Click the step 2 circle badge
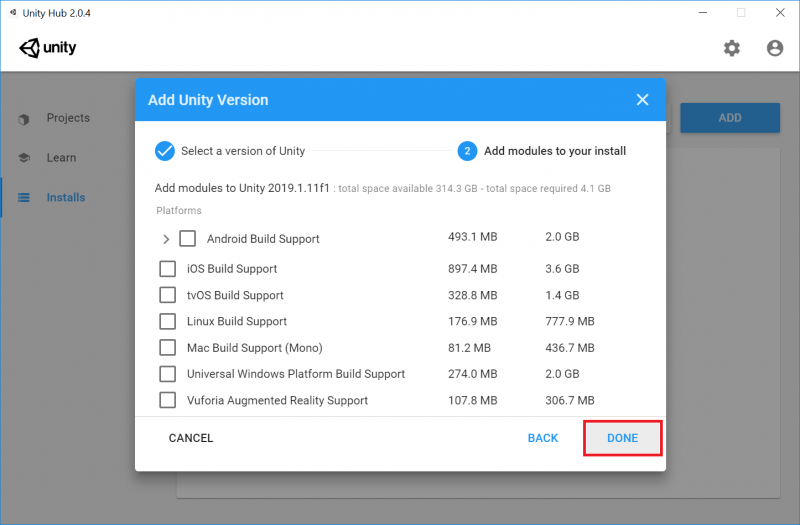This screenshot has width=800, height=525. click(x=467, y=151)
